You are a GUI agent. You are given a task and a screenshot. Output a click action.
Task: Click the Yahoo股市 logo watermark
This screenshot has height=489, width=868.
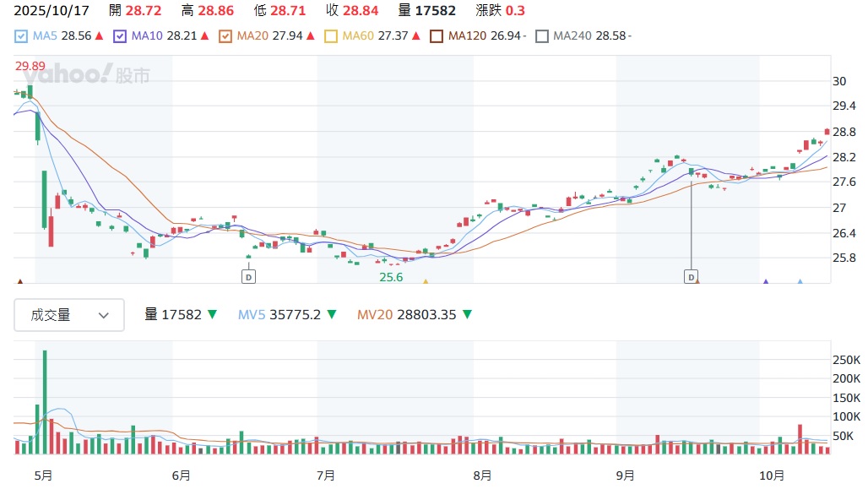tap(86, 75)
